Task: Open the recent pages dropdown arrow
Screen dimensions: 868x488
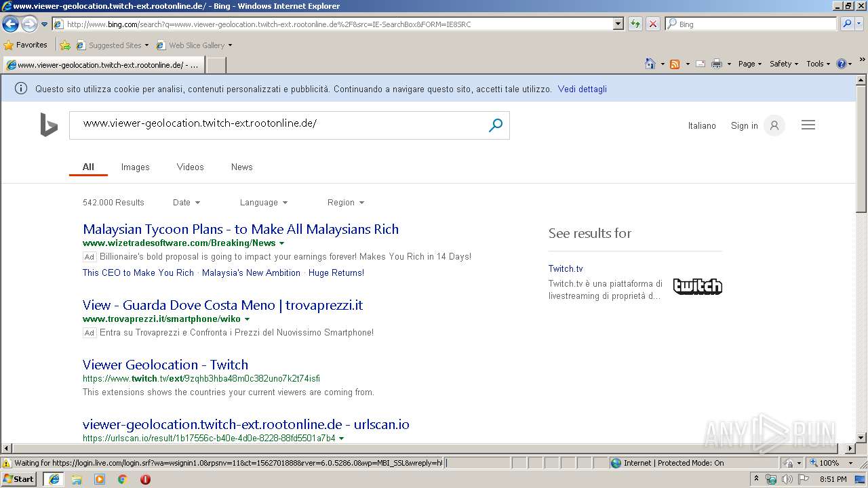Action: pyautogui.click(x=44, y=24)
